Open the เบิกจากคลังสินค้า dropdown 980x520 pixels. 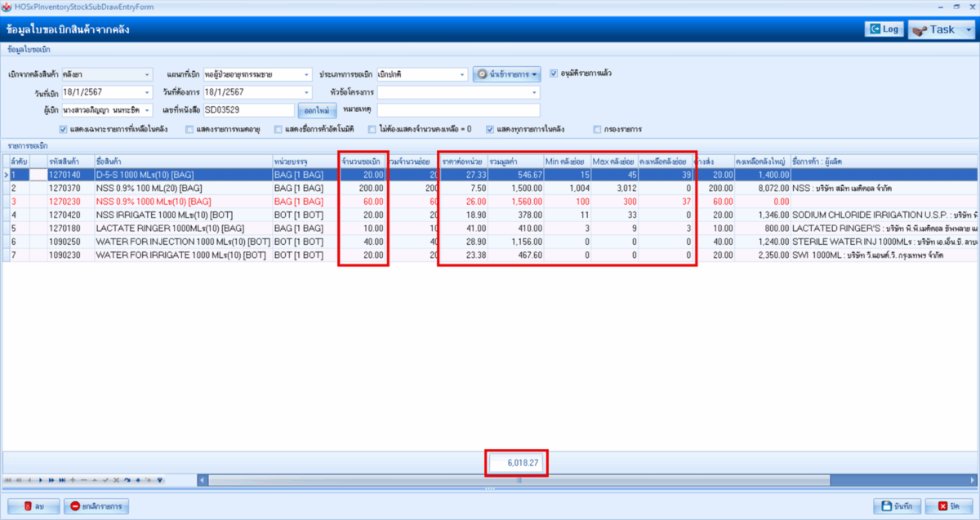[147, 74]
